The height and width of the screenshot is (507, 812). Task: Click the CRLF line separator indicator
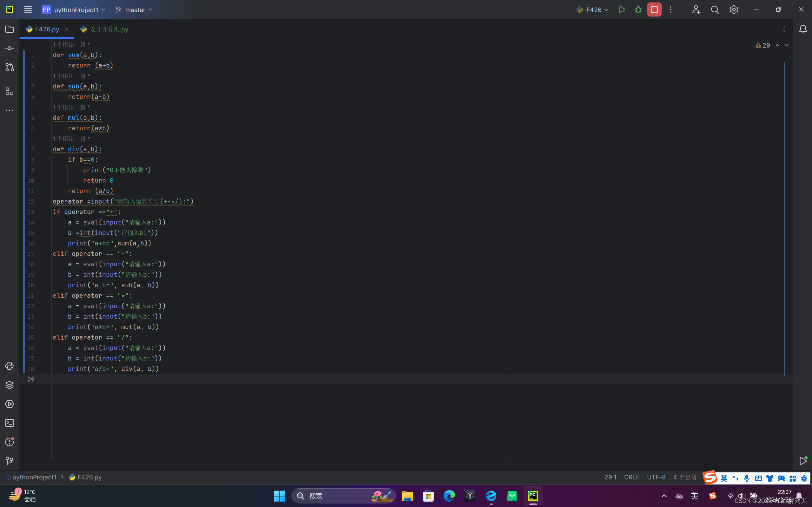(x=631, y=477)
